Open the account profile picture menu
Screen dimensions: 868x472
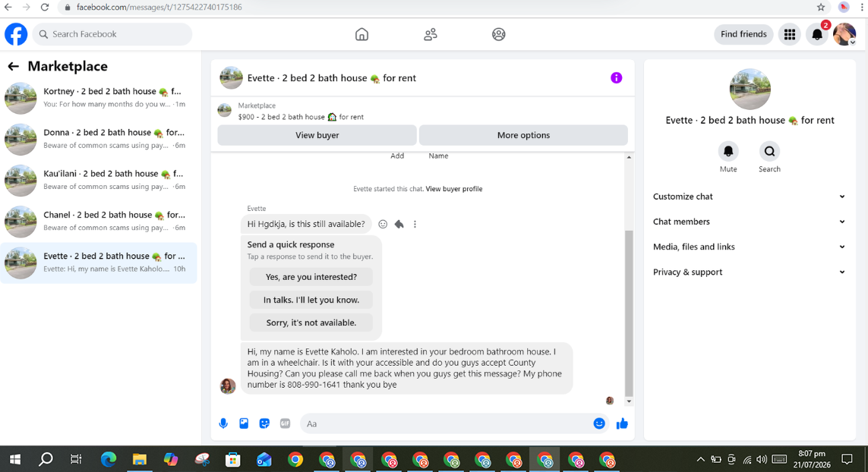[844, 34]
